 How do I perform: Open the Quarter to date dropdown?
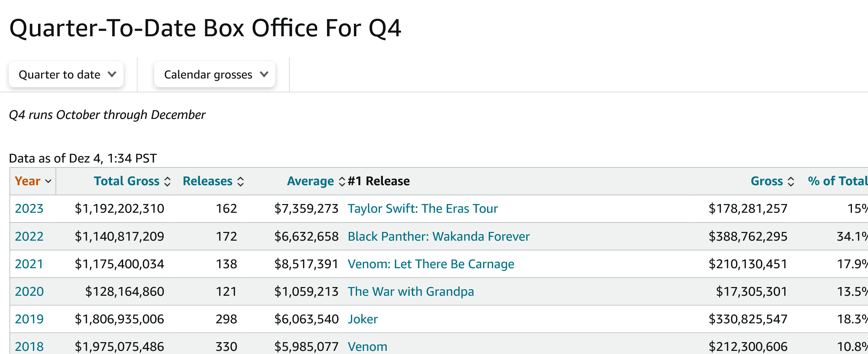coord(66,75)
